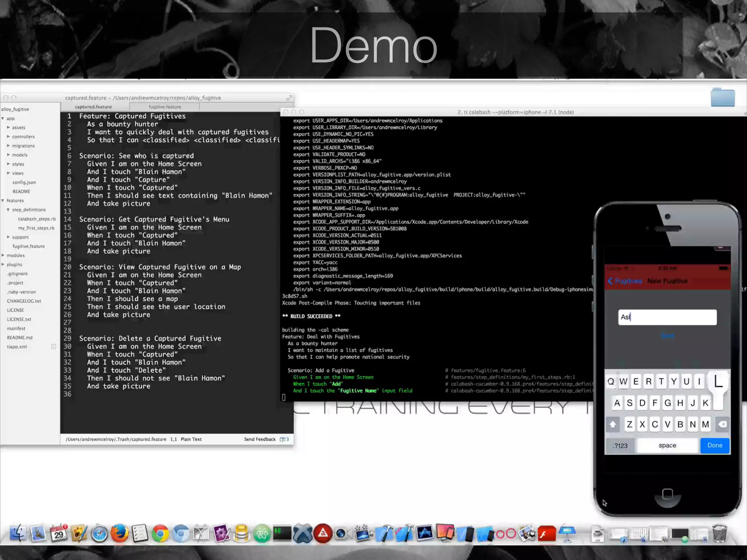Launch Google Chrome from the Dock
Screen dimensions: 747x560
click(x=160, y=534)
